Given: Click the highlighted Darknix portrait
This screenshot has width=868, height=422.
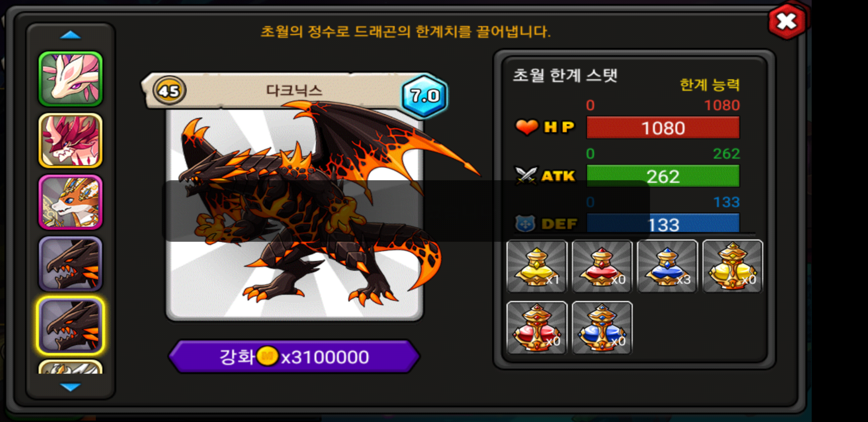Looking at the screenshot, I should click(70, 325).
